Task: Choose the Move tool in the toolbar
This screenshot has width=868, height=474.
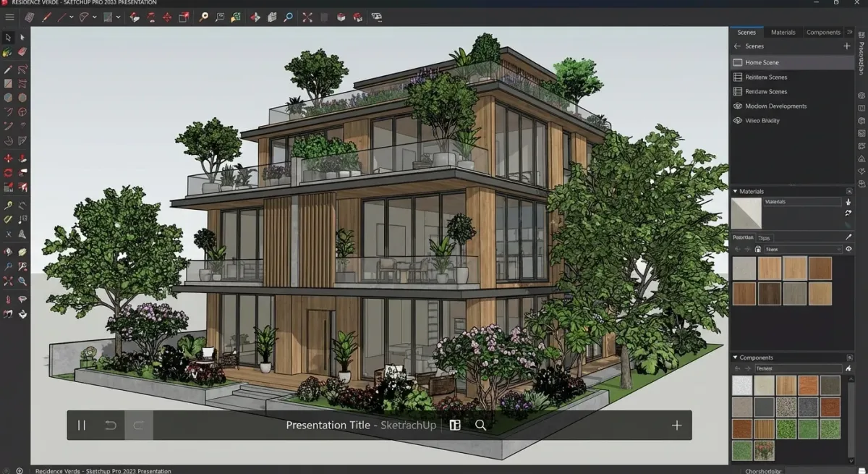Action: 9,158
